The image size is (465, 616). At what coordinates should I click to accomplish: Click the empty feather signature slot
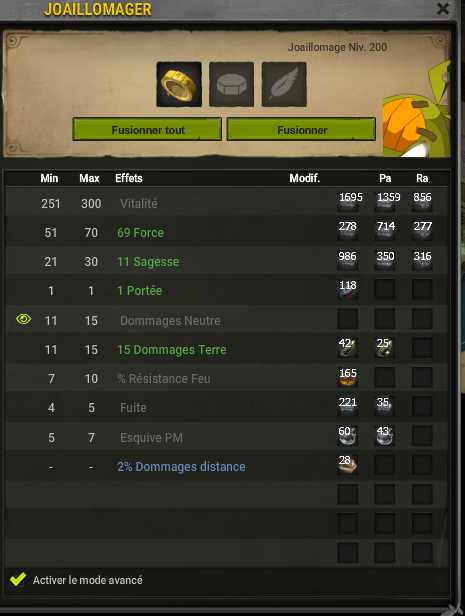point(284,84)
